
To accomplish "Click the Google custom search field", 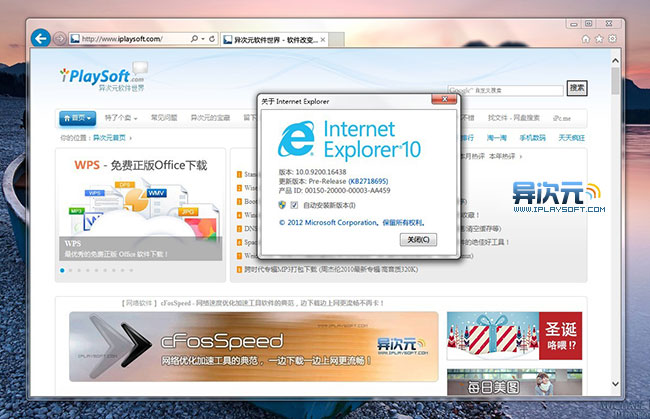I will (x=505, y=90).
